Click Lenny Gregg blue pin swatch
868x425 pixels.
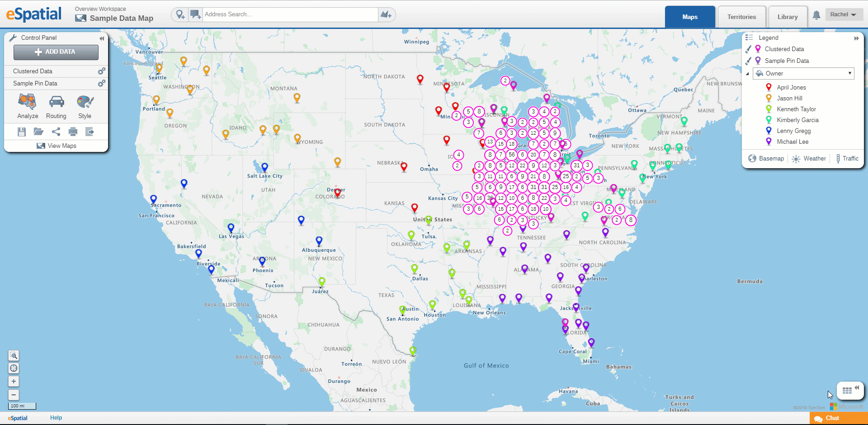tap(769, 130)
